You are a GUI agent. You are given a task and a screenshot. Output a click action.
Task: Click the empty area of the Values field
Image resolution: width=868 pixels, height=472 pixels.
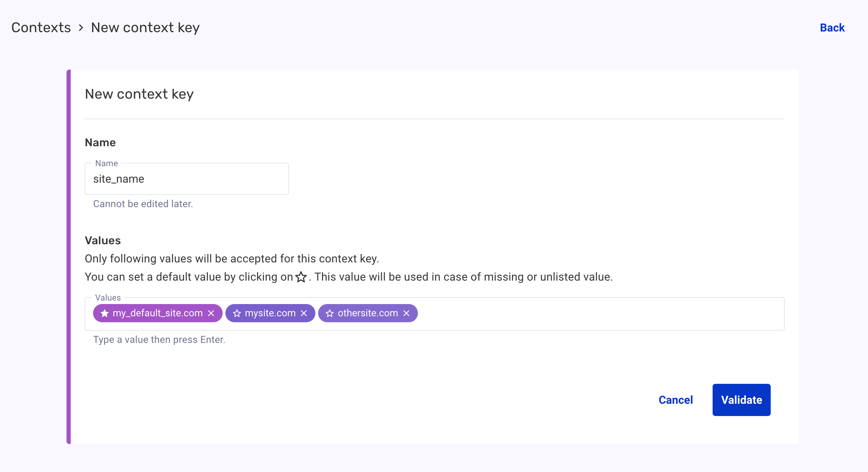click(595, 314)
